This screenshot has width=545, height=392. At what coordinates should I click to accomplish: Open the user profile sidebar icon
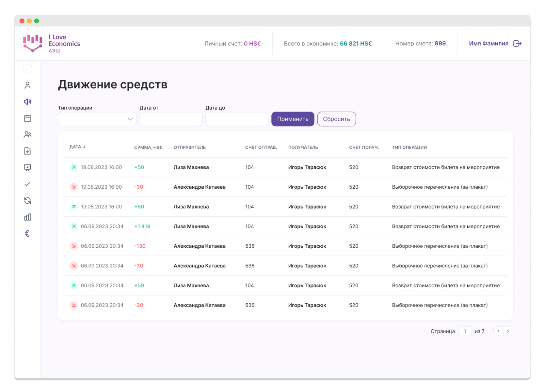[x=27, y=85]
